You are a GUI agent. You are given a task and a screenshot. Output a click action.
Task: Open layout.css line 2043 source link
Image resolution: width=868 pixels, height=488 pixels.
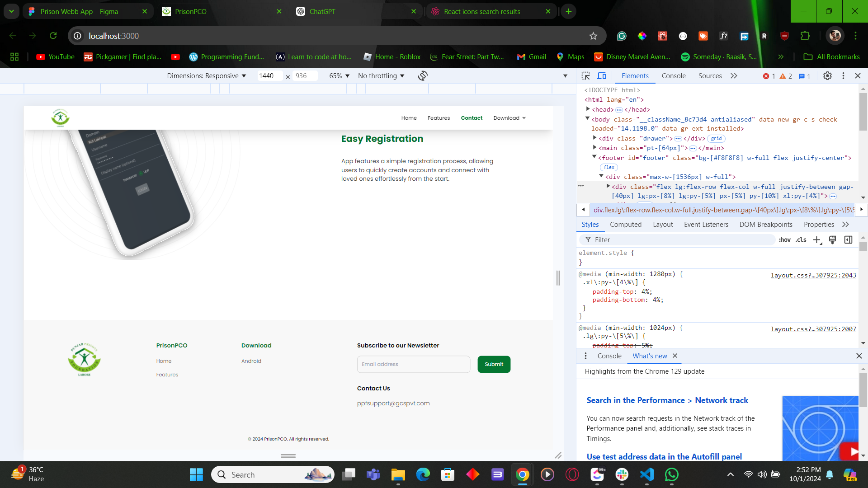813,275
